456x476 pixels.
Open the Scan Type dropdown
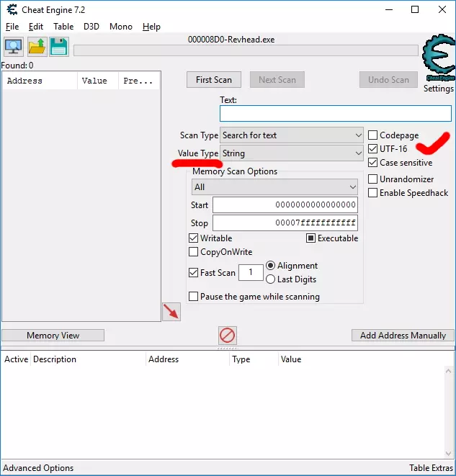coord(292,135)
